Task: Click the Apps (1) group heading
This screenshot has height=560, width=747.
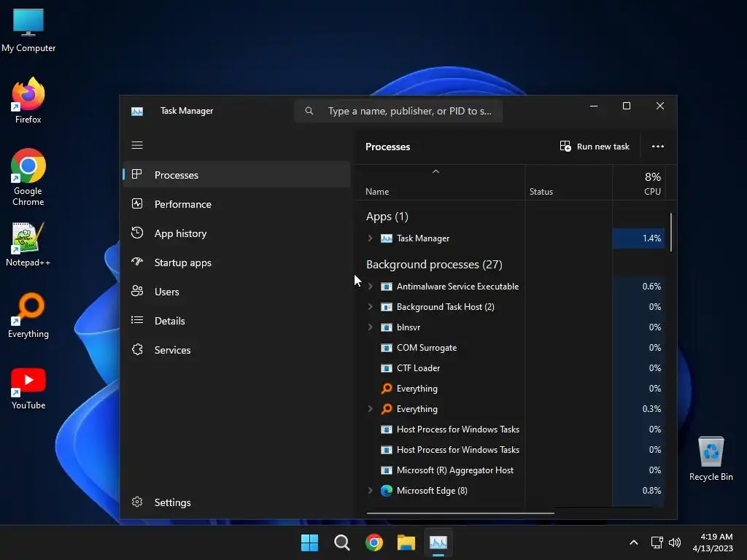Action: 387,217
